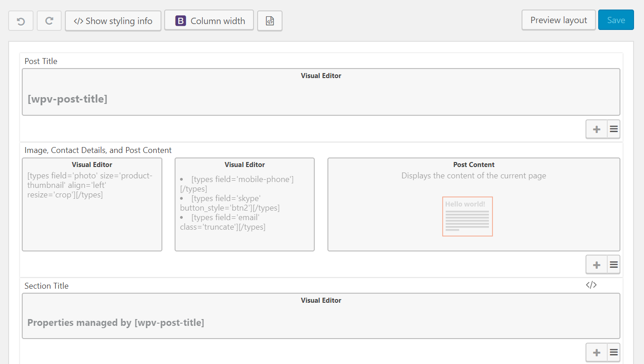Image resolution: width=644 pixels, height=364 pixels.
Task: Open Preview layout
Action: [559, 20]
